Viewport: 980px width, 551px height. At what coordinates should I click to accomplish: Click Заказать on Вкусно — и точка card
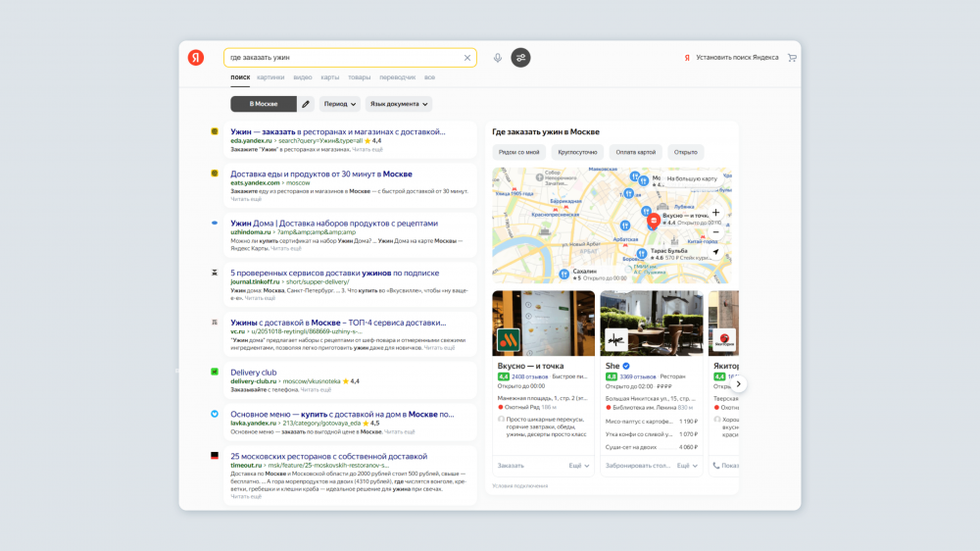tap(511, 466)
